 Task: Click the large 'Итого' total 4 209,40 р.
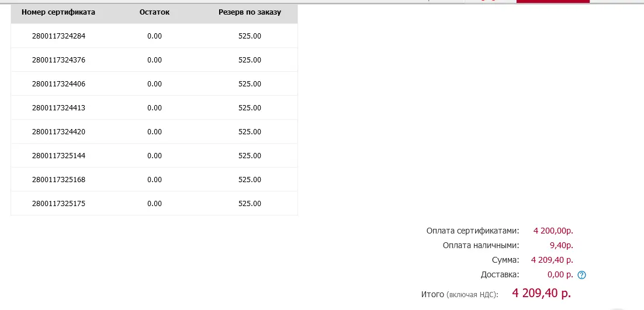pyautogui.click(x=541, y=293)
